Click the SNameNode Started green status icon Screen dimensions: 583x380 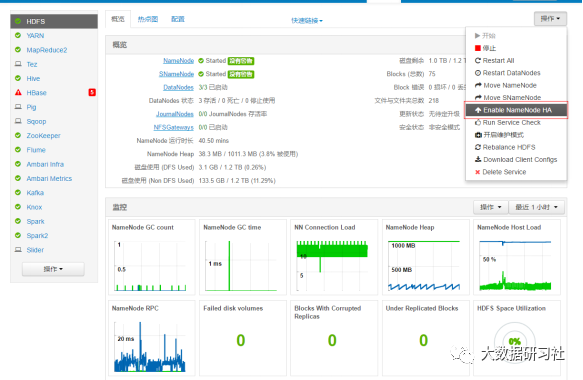(201, 74)
